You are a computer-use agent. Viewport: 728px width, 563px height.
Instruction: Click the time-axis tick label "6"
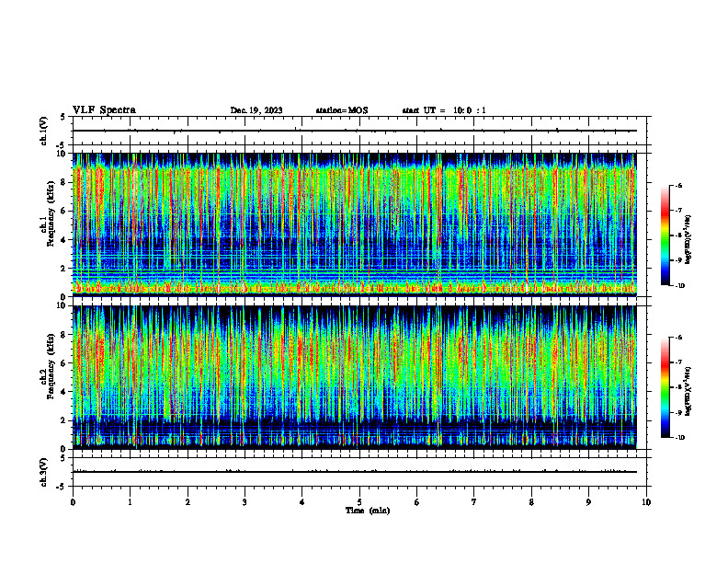click(x=416, y=502)
